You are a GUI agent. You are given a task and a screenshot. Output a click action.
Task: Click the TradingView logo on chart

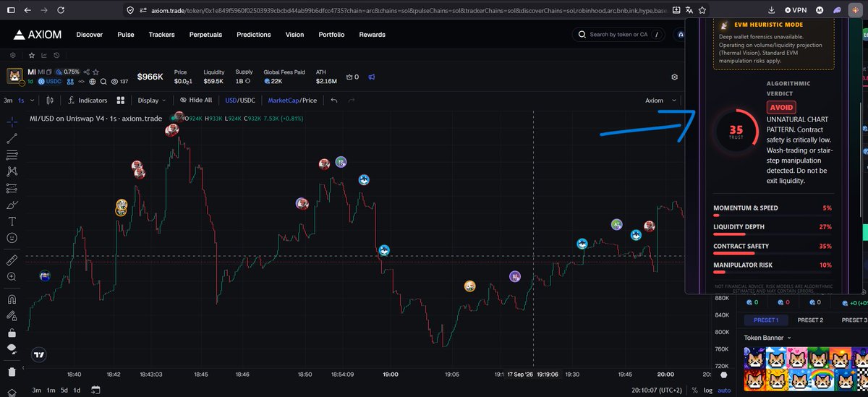(x=39, y=355)
